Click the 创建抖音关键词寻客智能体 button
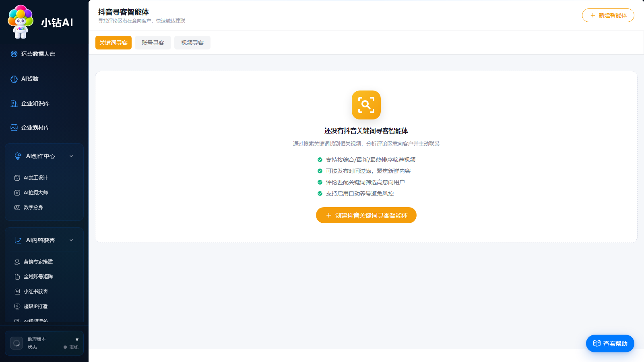The height and width of the screenshot is (362, 644). [x=366, y=215]
